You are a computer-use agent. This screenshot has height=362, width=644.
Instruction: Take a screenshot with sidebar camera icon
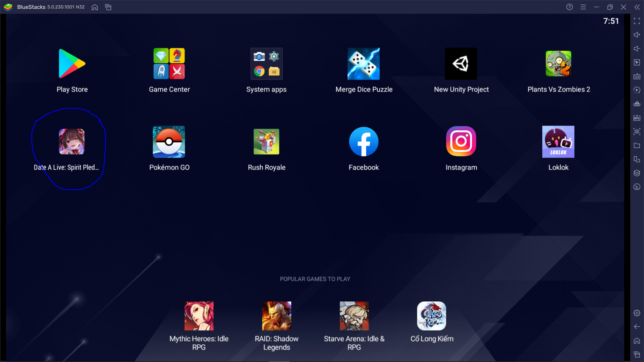637,131
